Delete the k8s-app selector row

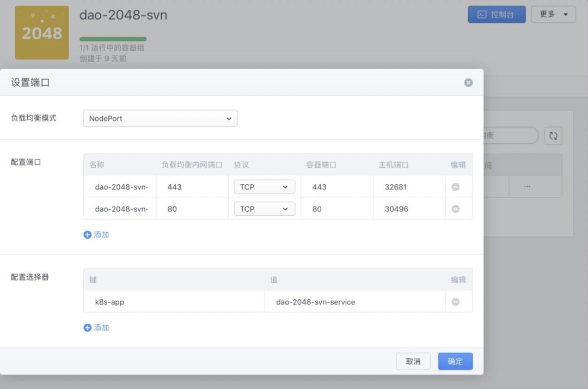click(x=456, y=302)
